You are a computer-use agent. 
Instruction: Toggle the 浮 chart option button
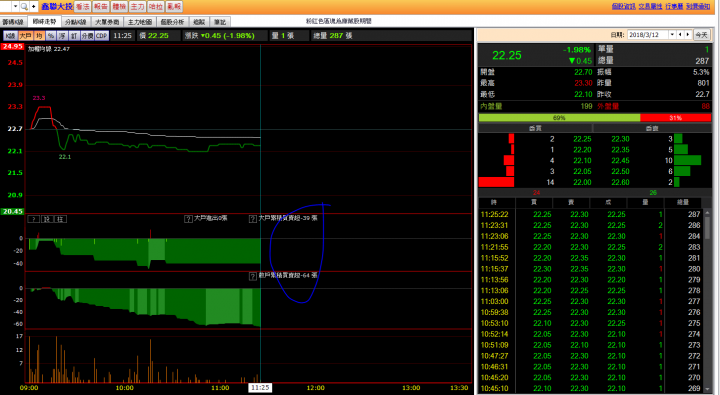[62, 35]
